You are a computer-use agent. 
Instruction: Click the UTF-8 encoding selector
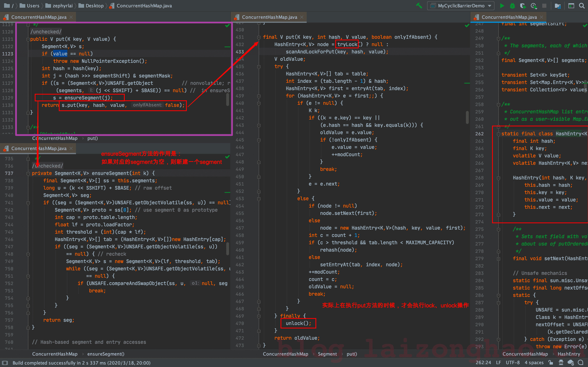(513, 363)
